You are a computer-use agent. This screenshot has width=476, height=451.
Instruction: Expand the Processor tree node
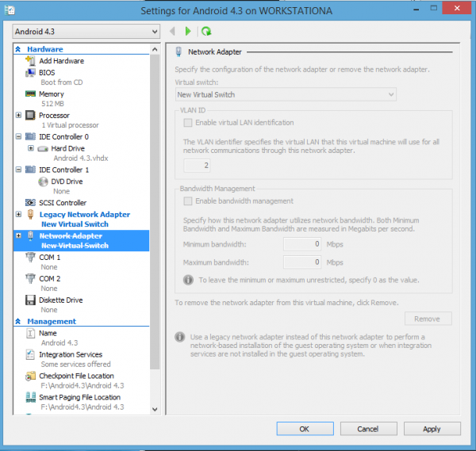(18, 115)
